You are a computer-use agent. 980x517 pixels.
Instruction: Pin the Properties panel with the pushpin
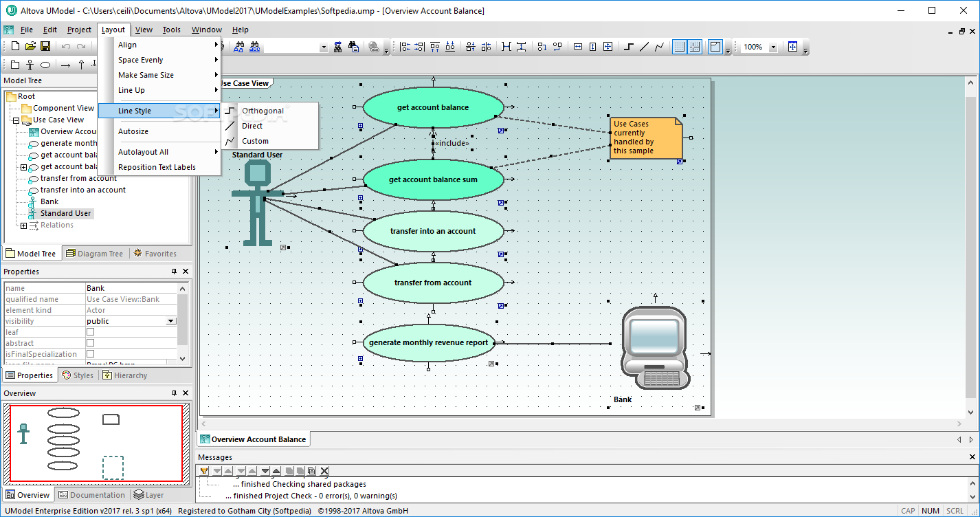pyautogui.click(x=174, y=272)
